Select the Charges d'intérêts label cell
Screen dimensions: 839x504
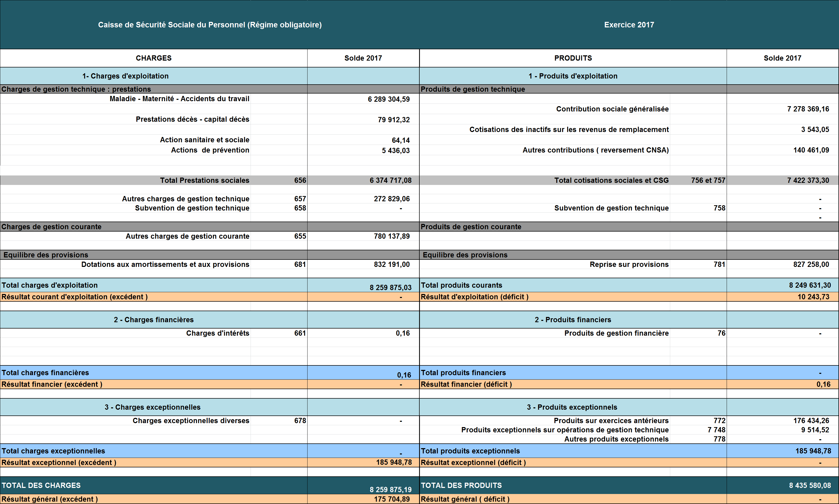pyautogui.click(x=218, y=333)
